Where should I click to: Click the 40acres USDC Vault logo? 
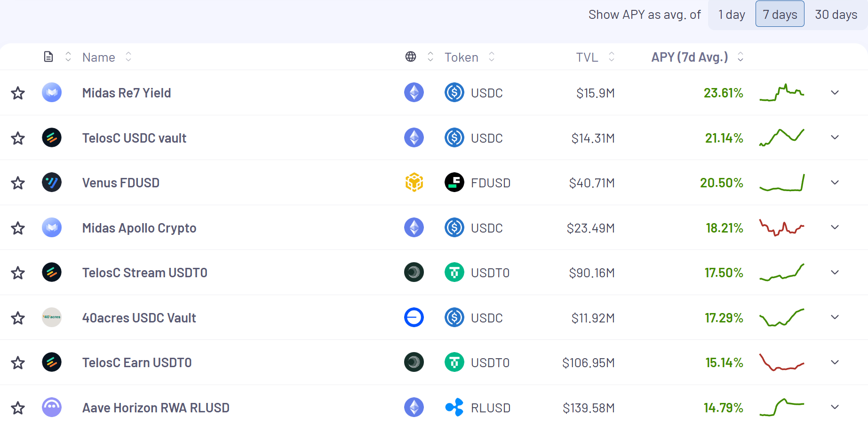(52, 318)
